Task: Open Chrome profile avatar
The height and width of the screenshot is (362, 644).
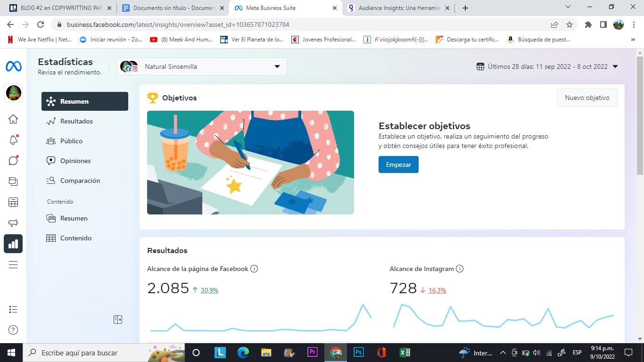Action: (x=619, y=25)
